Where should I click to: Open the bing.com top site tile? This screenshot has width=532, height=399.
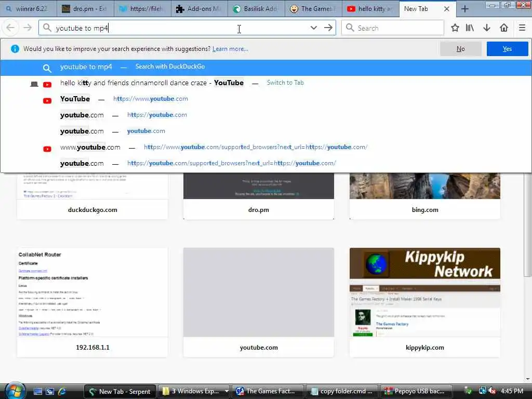click(x=425, y=196)
